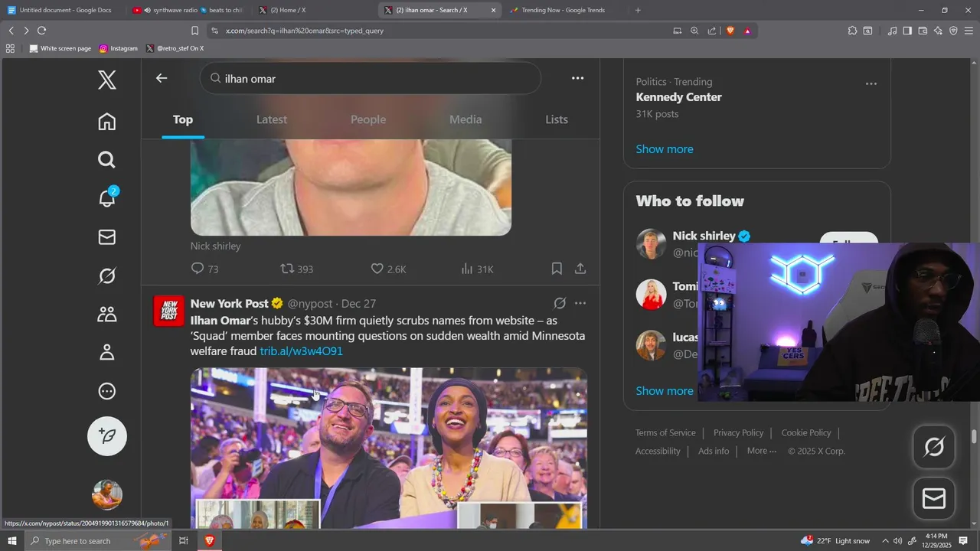Click Show more under Who to follow
980x551 pixels.
665,391
